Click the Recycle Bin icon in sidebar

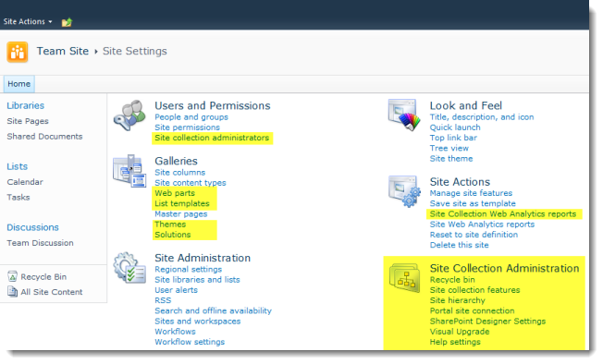click(12, 276)
